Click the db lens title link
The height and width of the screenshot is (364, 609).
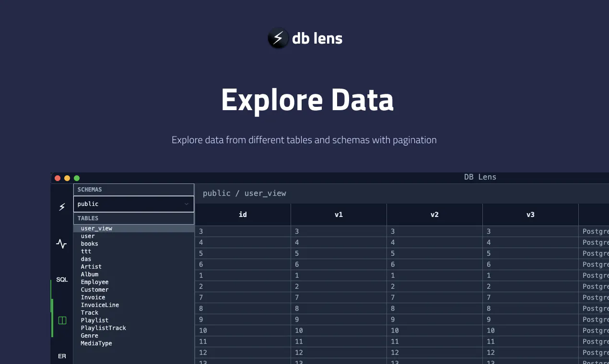pyautogui.click(x=317, y=39)
